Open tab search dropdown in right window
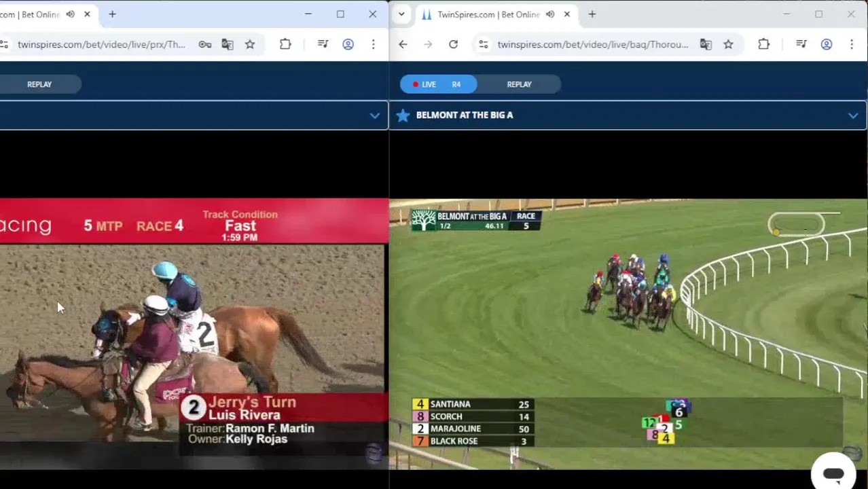Screen dimensions: 868x489 pos(401,14)
